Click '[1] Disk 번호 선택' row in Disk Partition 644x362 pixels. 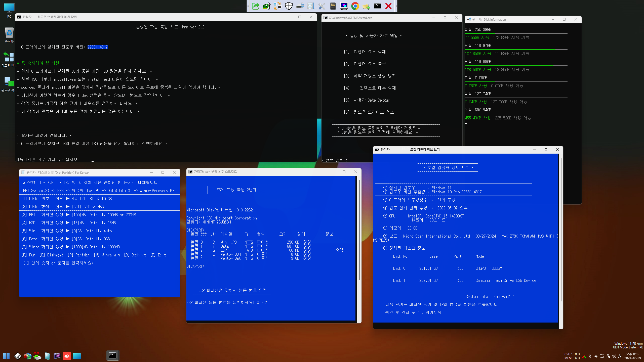[66, 199]
